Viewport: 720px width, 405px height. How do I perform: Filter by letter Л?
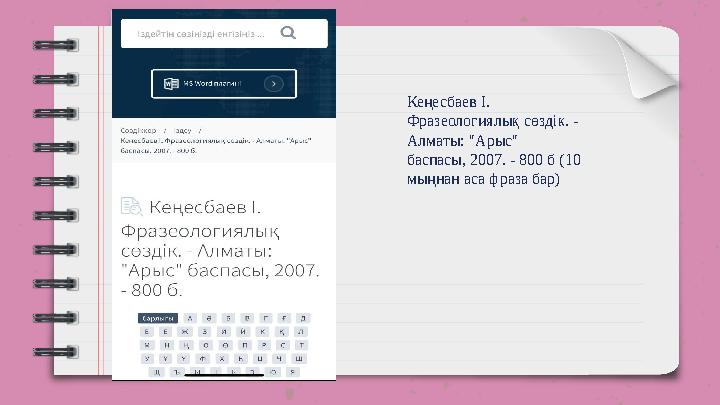(x=301, y=332)
